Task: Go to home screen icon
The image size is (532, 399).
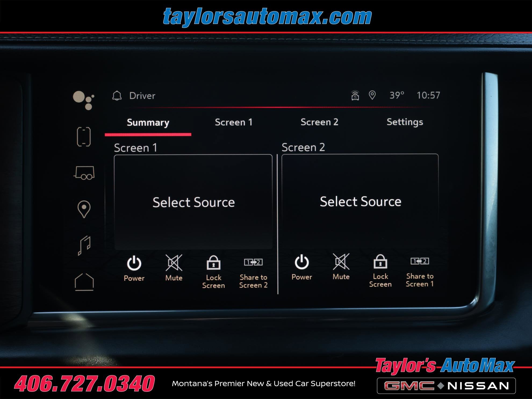Action: point(84,282)
